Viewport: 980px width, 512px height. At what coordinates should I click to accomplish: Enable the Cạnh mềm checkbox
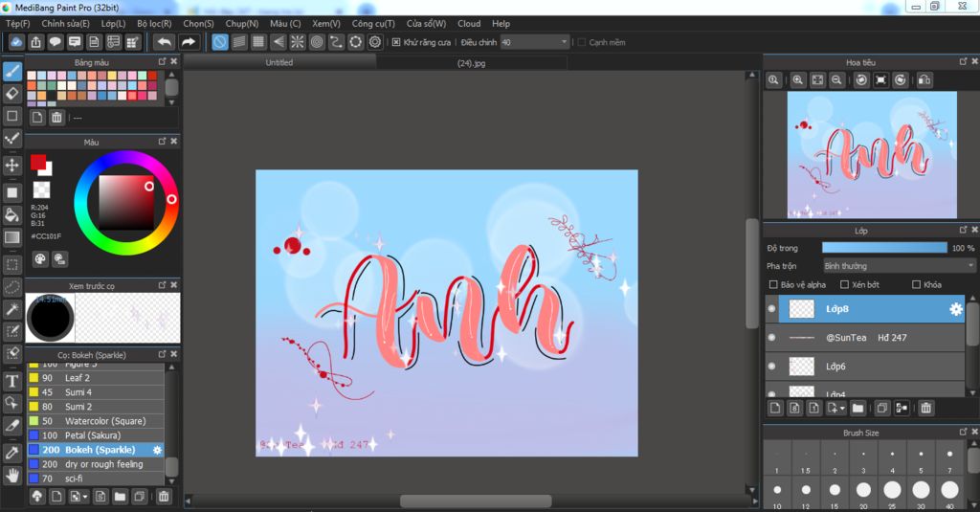[582, 42]
